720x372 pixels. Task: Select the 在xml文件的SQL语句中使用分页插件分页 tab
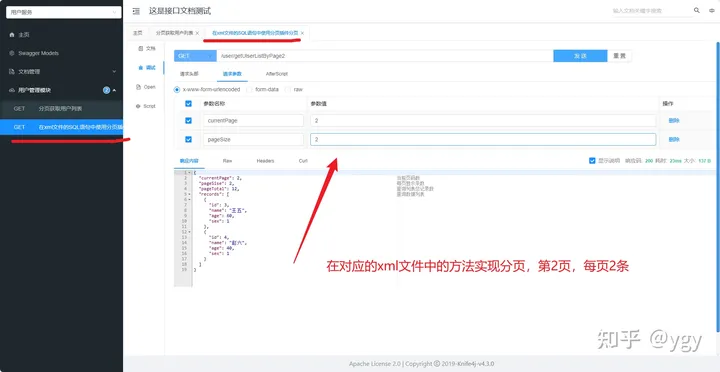pos(255,33)
